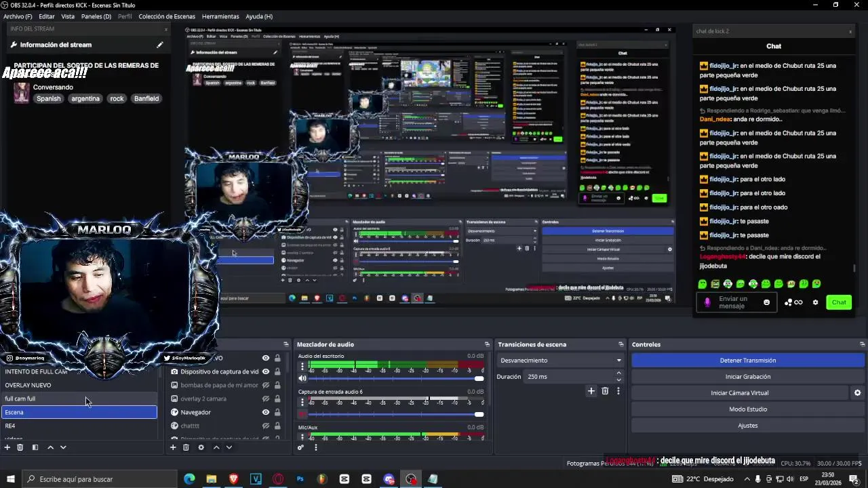
Task: Toggle lock on chatttt source
Action: 277,426
